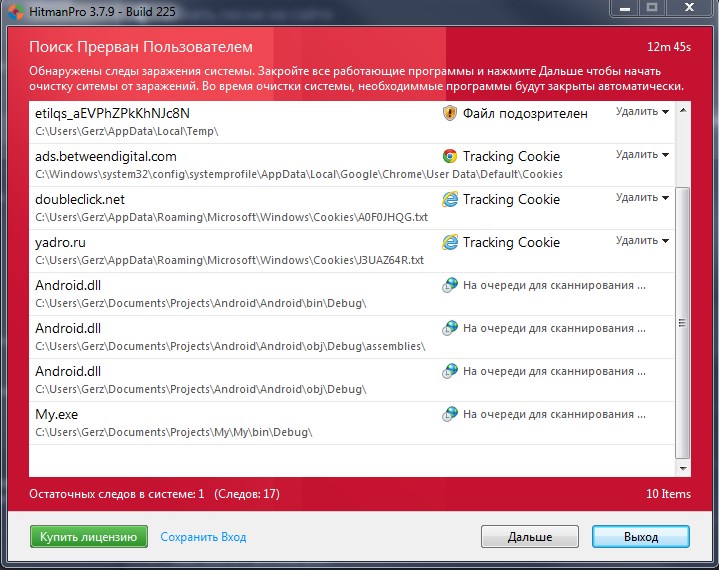Click the shield icon for suspicious file etilqs

click(450, 113)
